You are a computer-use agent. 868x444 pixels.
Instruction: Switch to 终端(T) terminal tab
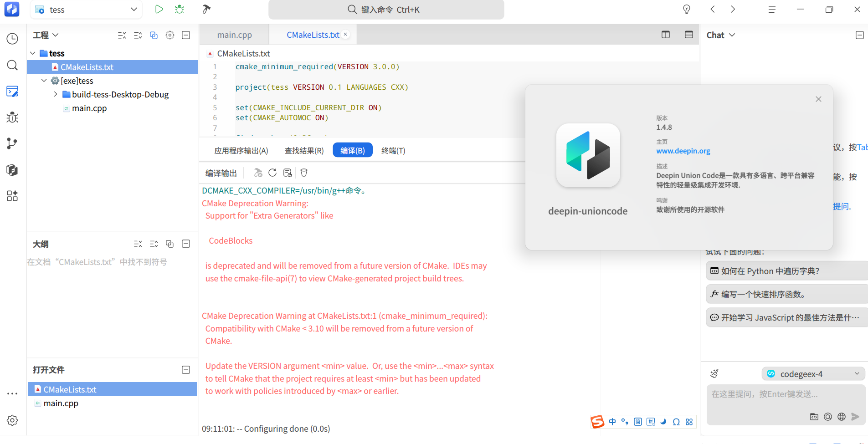[393, 151]
